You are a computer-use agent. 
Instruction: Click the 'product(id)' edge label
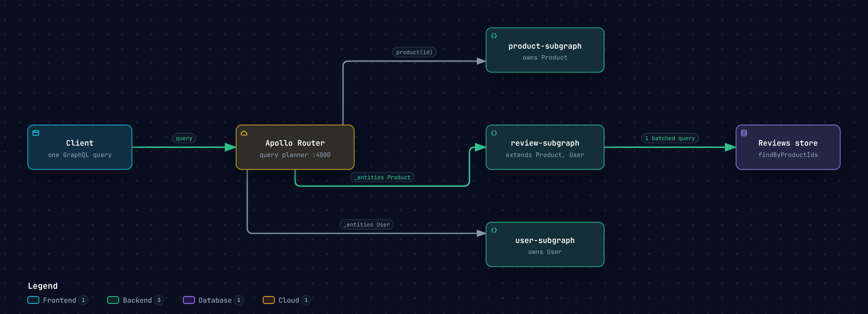pos(414,52)
